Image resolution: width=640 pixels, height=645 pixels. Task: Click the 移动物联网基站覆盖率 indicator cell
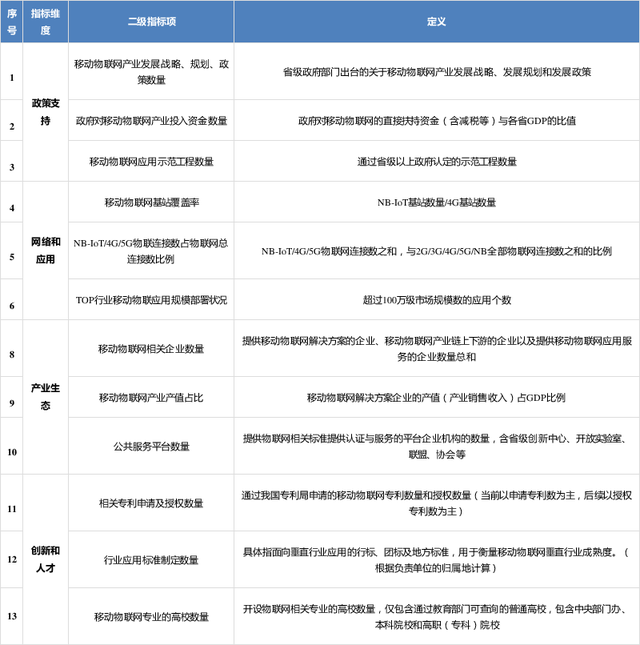point(151,203)
